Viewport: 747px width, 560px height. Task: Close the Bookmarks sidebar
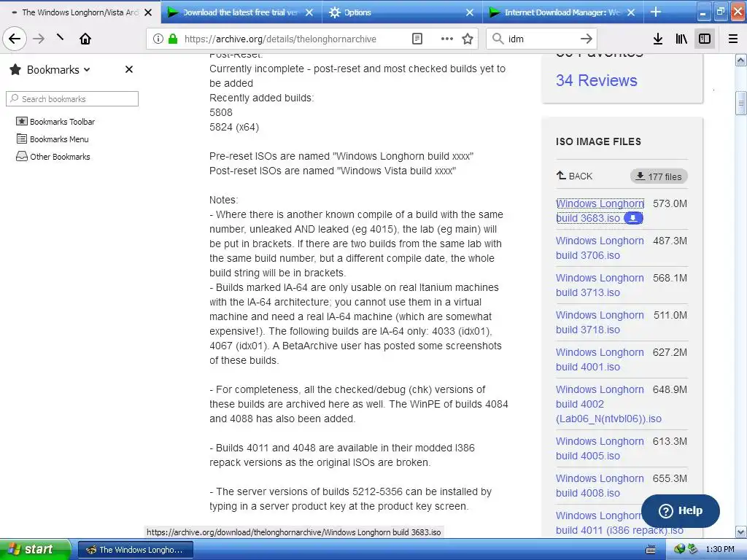pyautogui.click(x=128, y=69)
